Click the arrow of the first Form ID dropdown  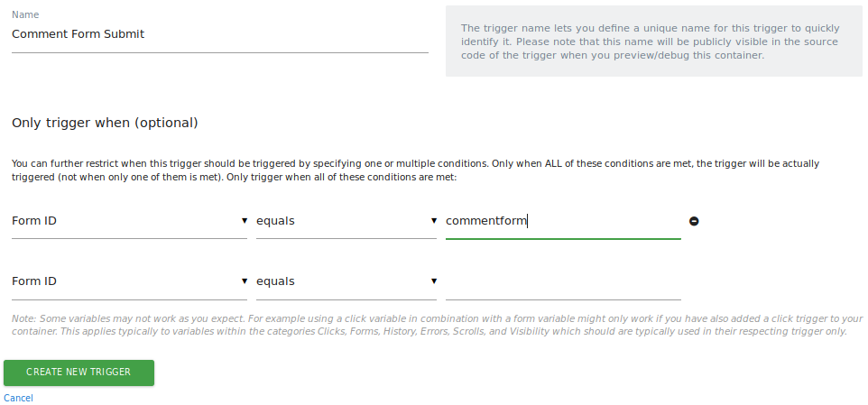tap(245, 221)
